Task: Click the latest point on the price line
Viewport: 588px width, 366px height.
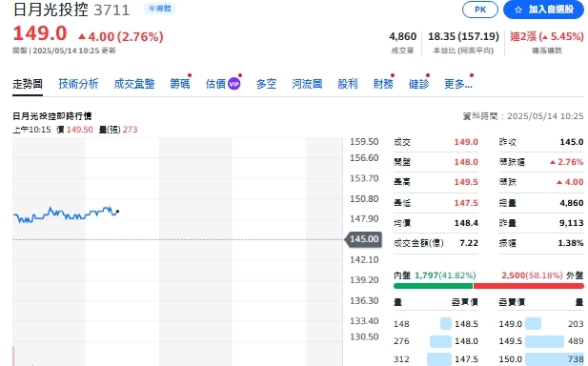Action: point(117,212)
